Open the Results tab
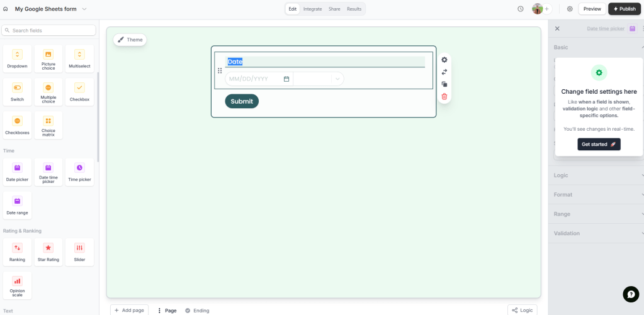Viewport: 644px width, 315px height. pos(354,9)
